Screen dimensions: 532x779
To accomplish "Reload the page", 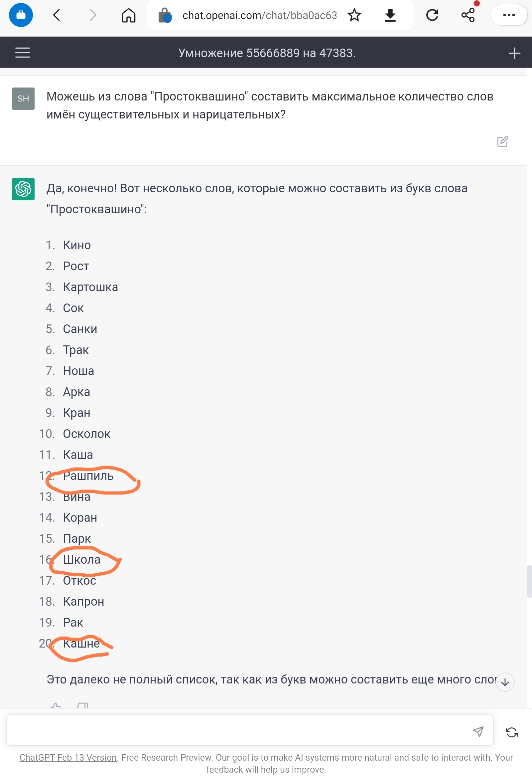I will (432, 15).
